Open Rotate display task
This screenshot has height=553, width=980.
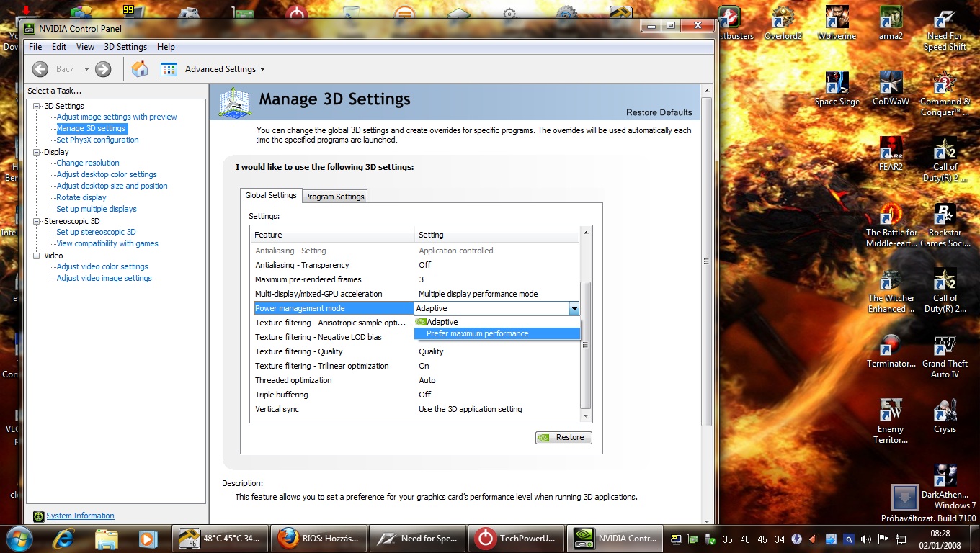point(81,197)
